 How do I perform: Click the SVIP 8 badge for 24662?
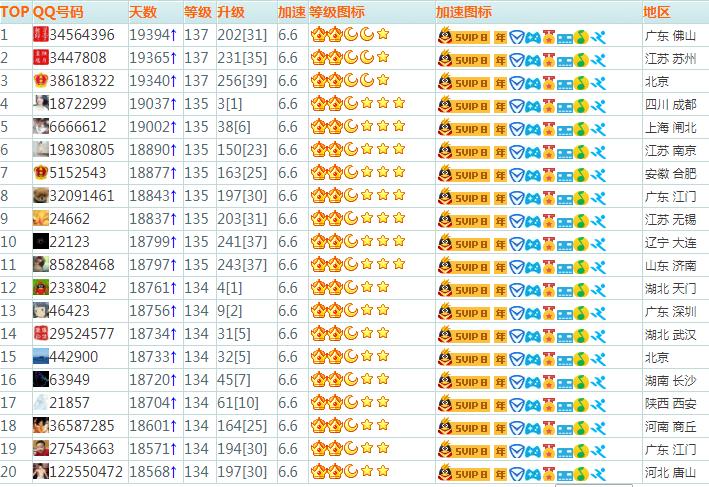(x=463, y=221)
